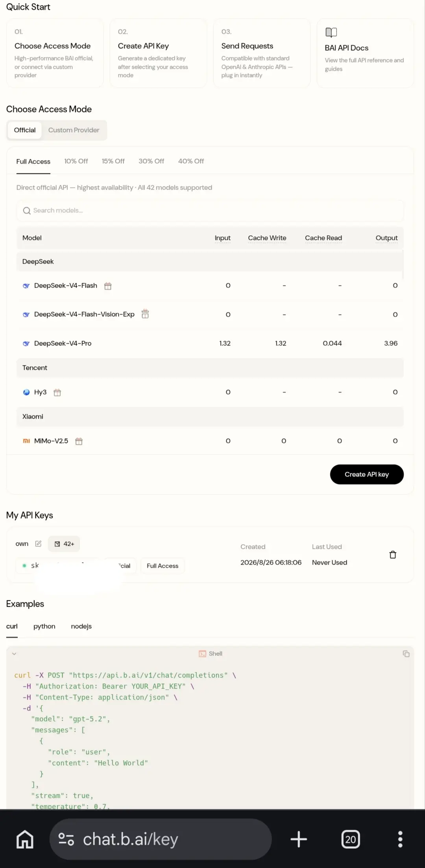Viewport: 425px width, 868px height.
Task: Open the 15% Off tab
Action: 113,161
